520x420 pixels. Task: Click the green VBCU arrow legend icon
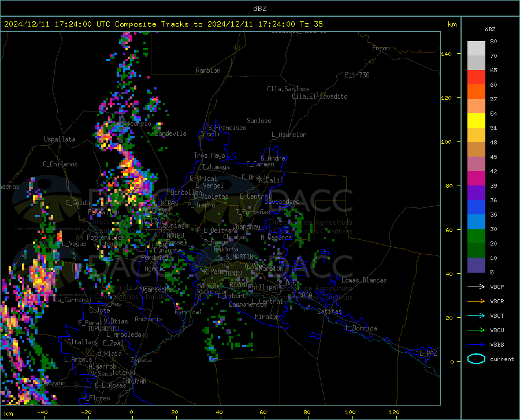[476, 330]
